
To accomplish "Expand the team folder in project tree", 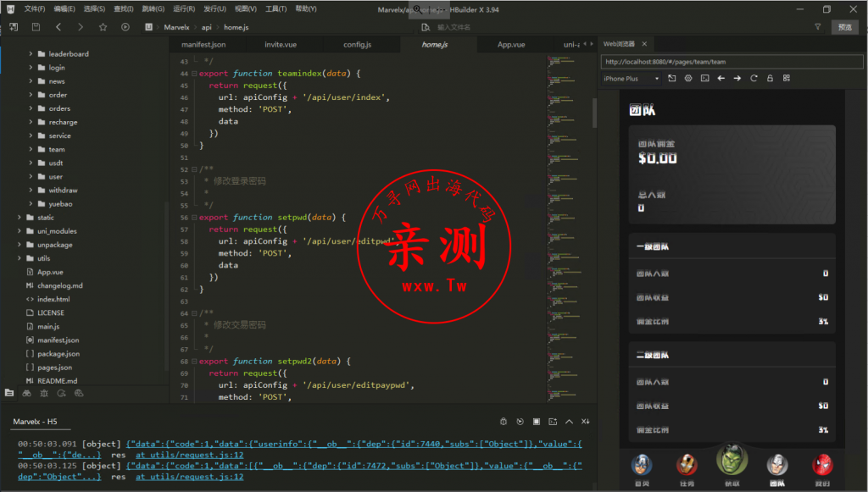I will pyautogui.click(x=31, y=149).
